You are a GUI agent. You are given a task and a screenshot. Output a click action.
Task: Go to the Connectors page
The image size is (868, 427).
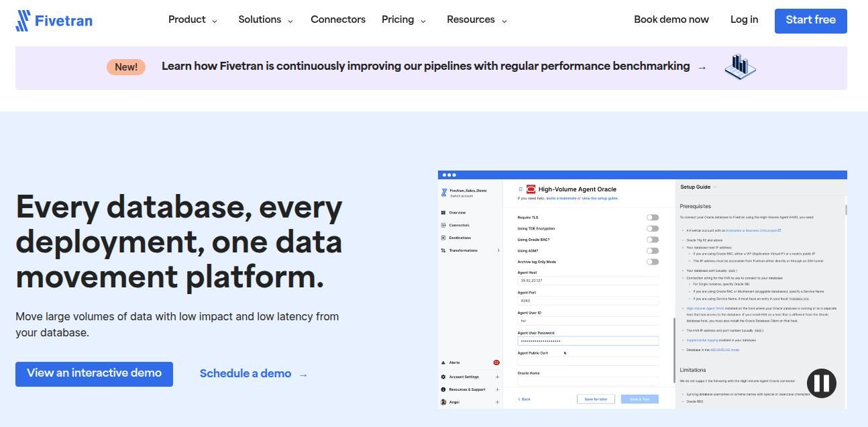coord(338,19)
